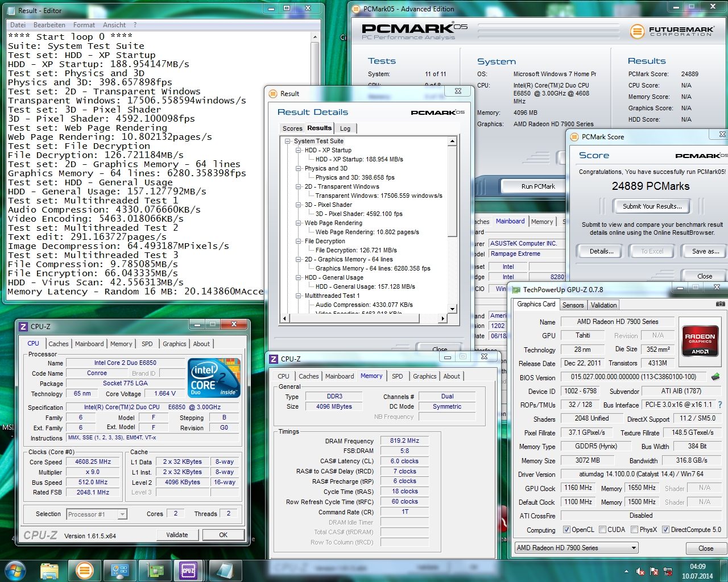Collapse the 3D - Pixel Shader node
This screenshot has width=728, height=582.
299,205
